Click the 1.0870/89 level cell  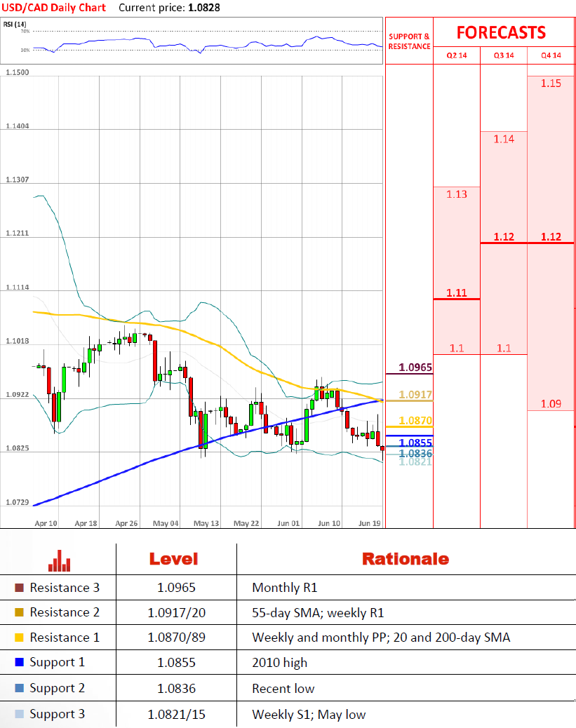click(177, 638)
